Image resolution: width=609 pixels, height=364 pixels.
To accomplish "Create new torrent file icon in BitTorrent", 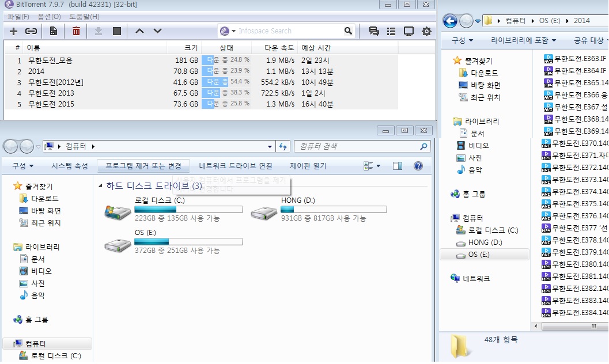I will (54, 31).
